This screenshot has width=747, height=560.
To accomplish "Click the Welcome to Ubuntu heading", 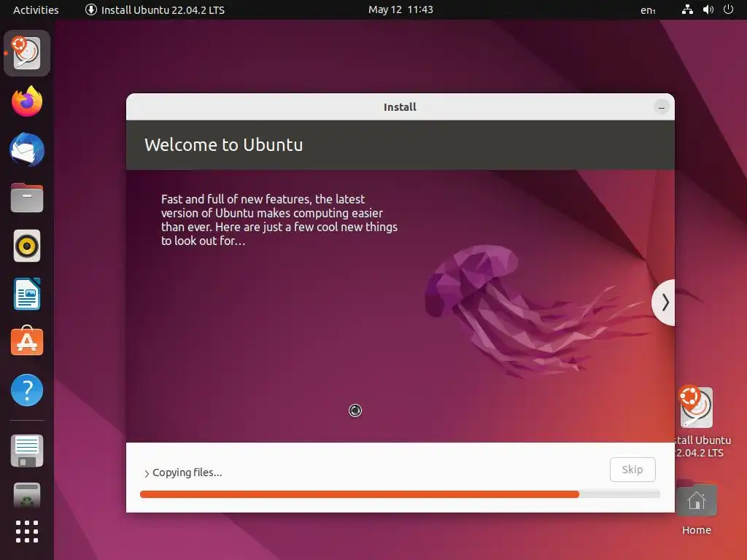I will (223, 145).
